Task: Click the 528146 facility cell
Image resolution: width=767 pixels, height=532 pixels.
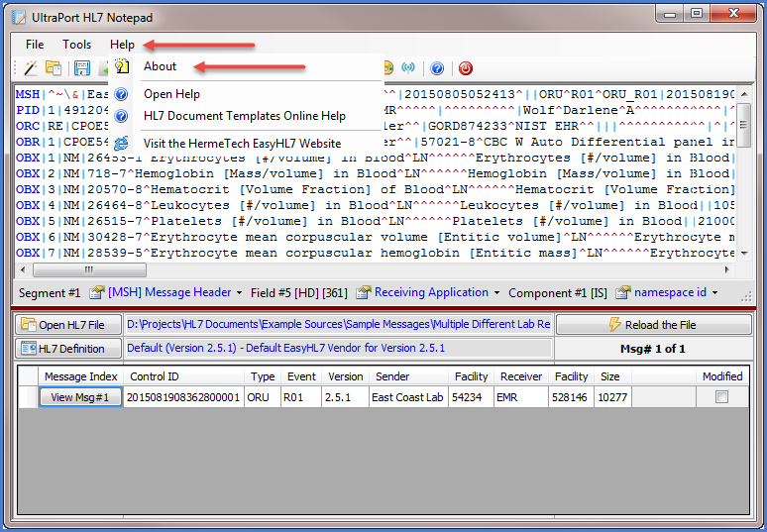Action: pos(572,397)
